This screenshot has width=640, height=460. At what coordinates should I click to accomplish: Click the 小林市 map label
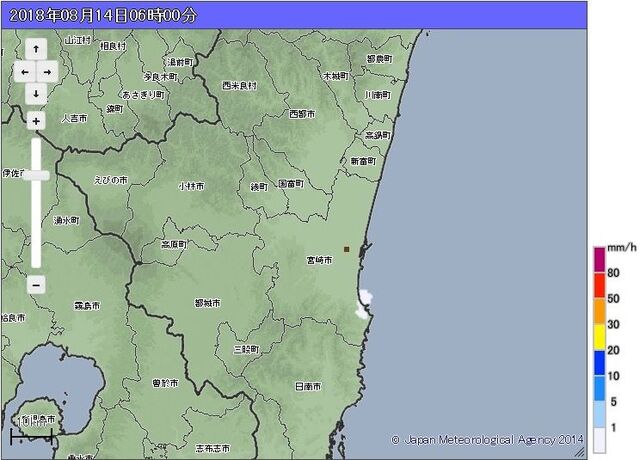[x=191, y=186]
